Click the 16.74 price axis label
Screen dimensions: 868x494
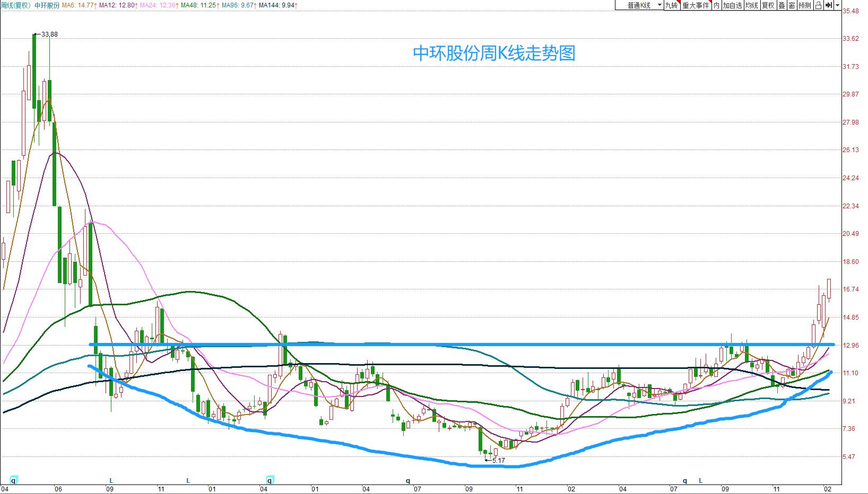pyautogui.click(x=850, y=289)
